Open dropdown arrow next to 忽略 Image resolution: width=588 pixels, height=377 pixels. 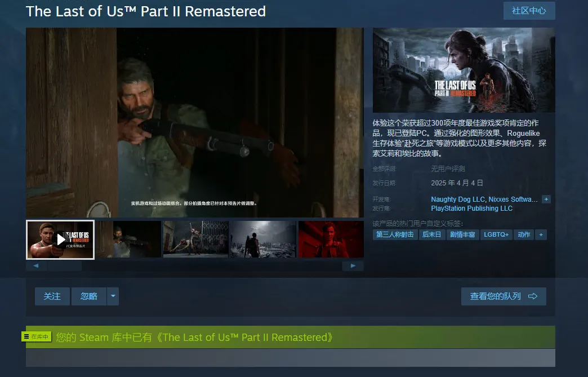click(x=113, y=296)
